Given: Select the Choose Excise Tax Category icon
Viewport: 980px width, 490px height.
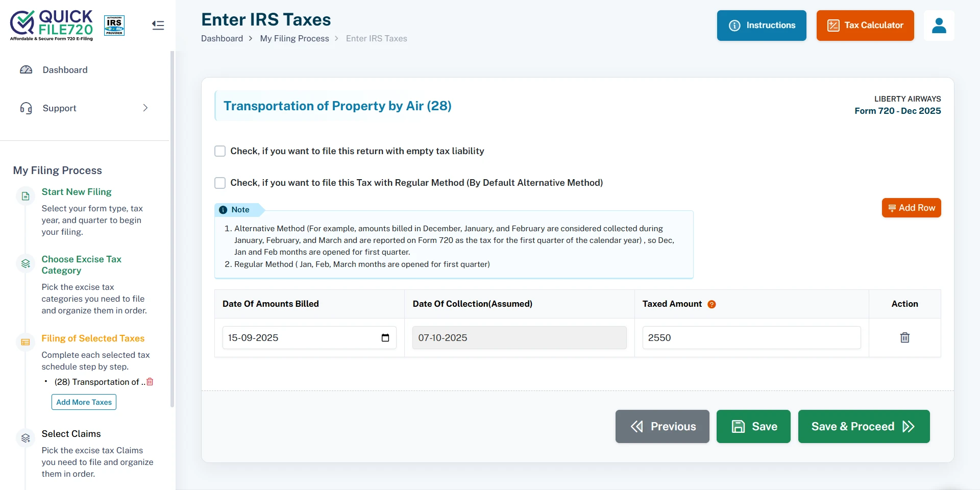Looking at the screenshot, I should tap(26, 263).
